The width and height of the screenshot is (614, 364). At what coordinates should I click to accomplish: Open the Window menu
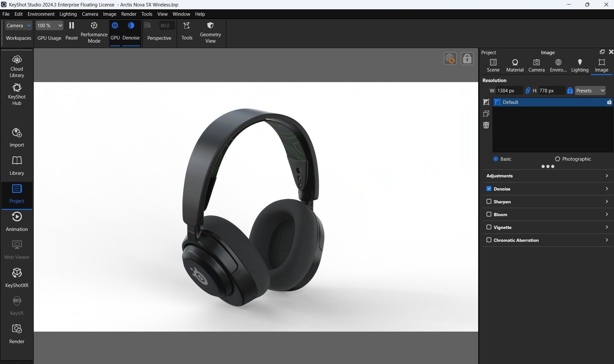tap(181, 14)
